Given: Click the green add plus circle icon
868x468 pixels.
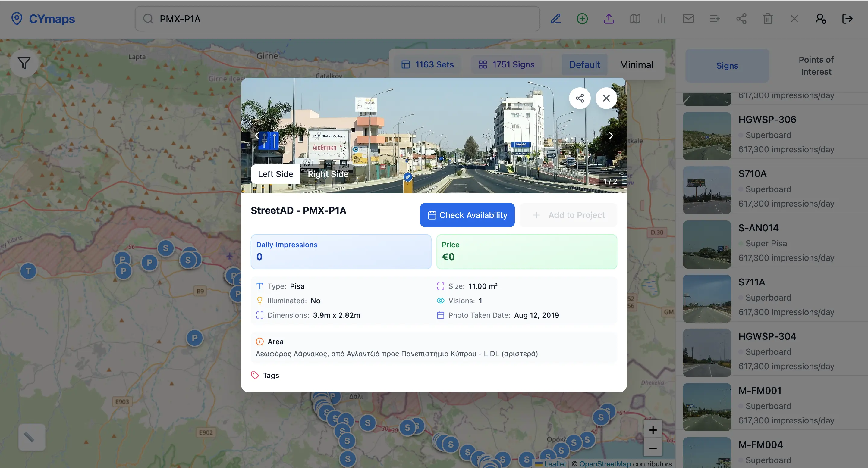Looking at the screenshot, I should 582,19.
